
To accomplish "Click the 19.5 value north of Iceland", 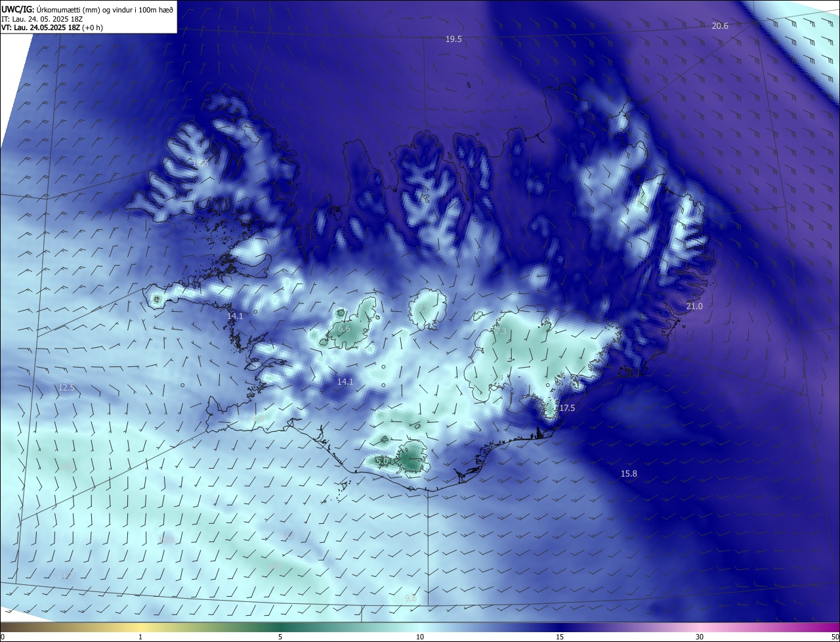I will [453, 39].
